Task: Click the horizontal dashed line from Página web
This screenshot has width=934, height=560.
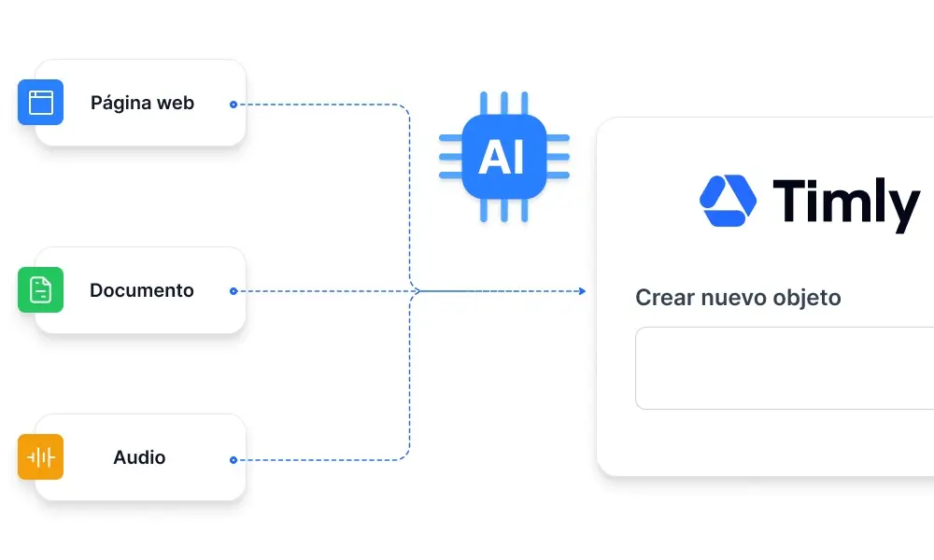Action: point(318,105)
